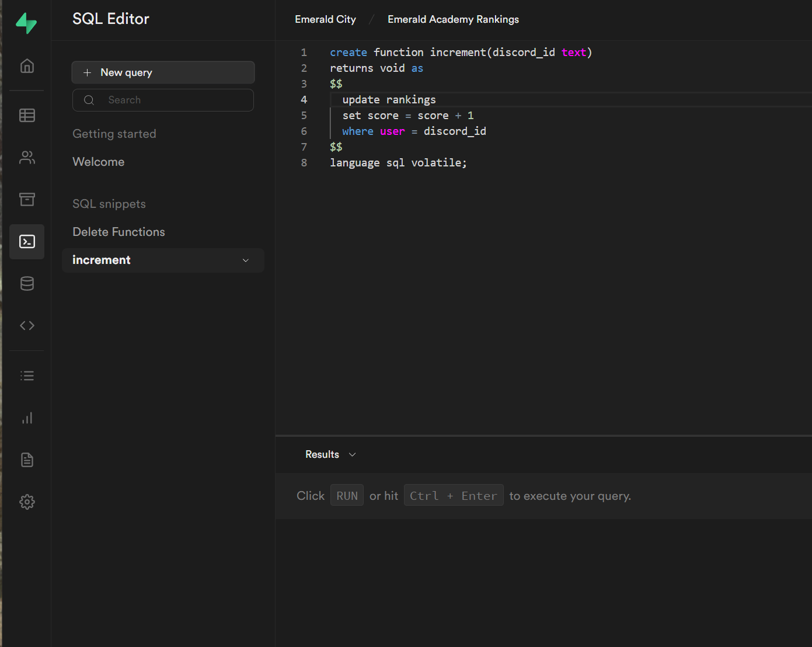Click code line 'where user = discord_id'
The height and width of the screenshot is (647, 812).
414,131
